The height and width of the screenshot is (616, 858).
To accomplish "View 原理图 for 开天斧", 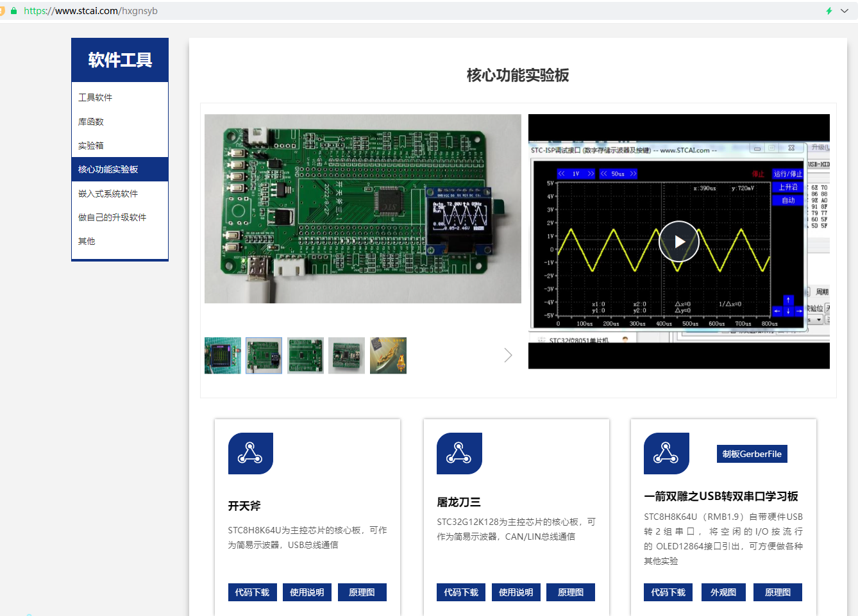I will pos(362,592).
